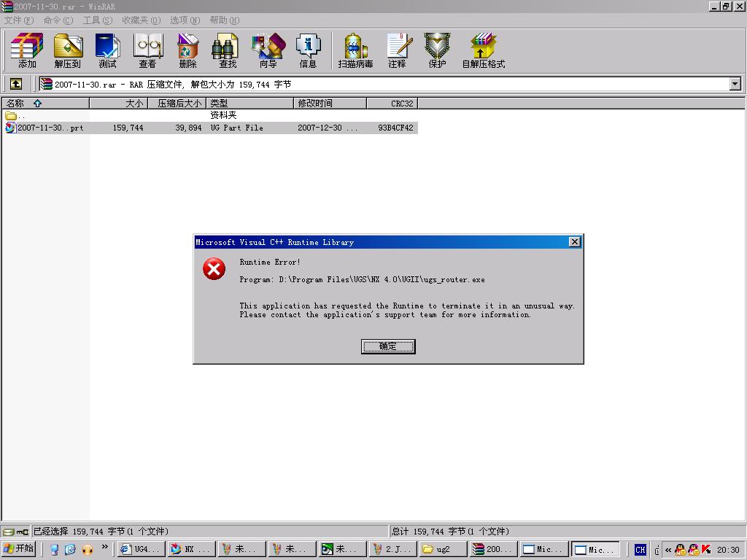Launch the 向导 (Wizard) tool
Image resolution: width=747 pixels, height=560 pixels.
coord(268,50)
